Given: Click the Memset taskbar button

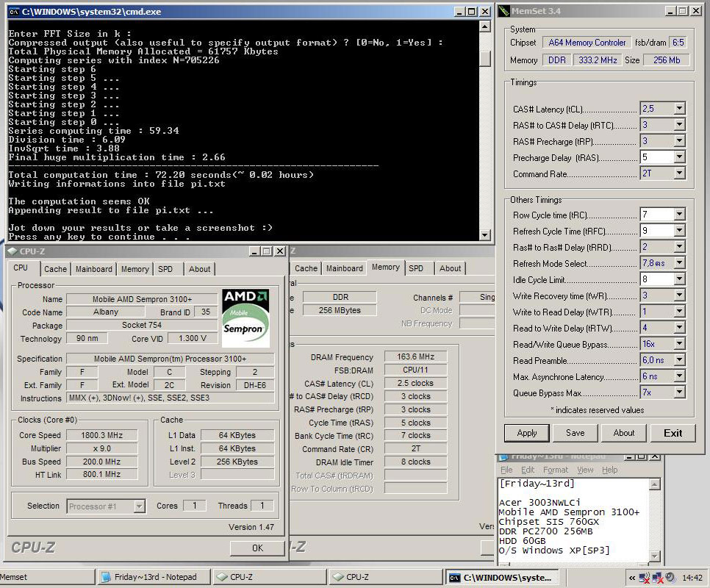Looking at the screenshot, I should (47, 577).
